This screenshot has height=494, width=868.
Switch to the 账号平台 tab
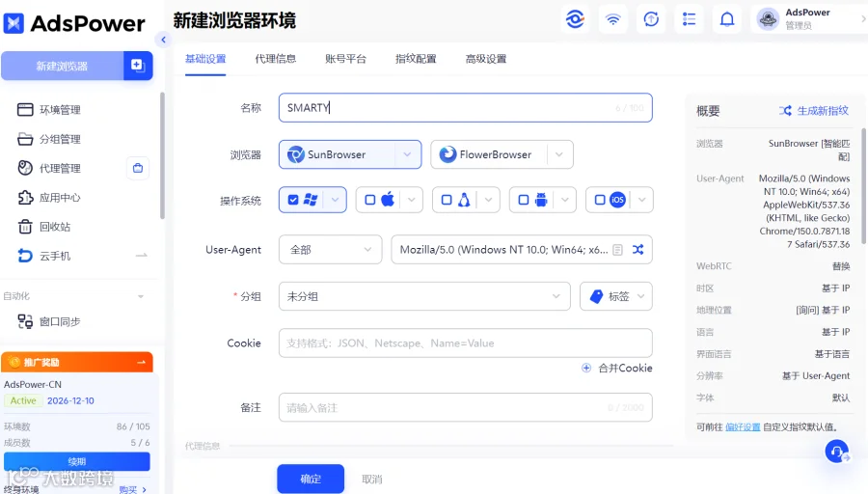(345, 59)
